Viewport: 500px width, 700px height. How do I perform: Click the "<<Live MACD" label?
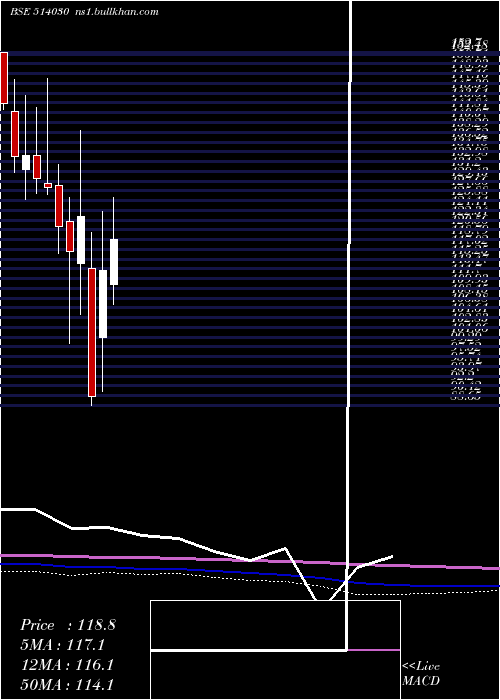[x=421, y=674]
